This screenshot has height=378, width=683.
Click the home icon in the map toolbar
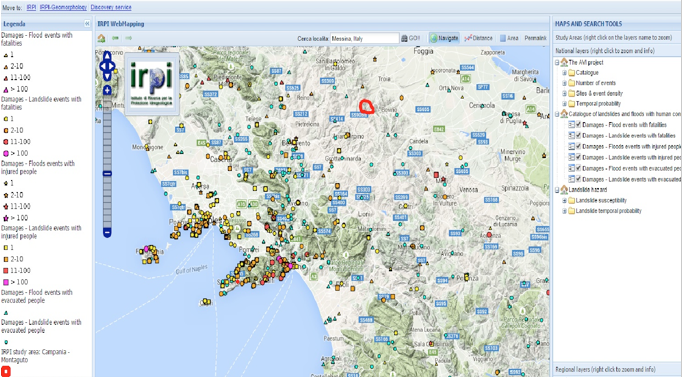point(101,38)
